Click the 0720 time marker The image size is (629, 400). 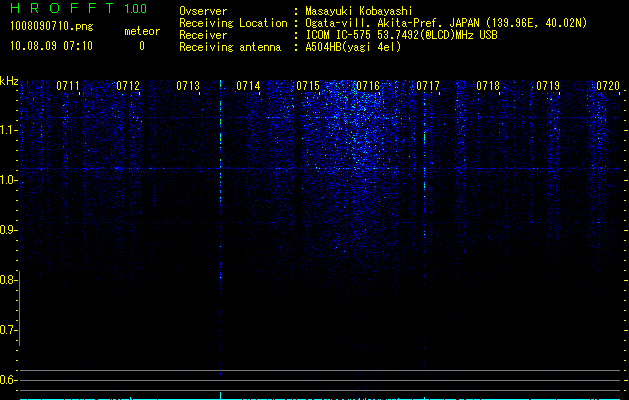tap(608, 86)
